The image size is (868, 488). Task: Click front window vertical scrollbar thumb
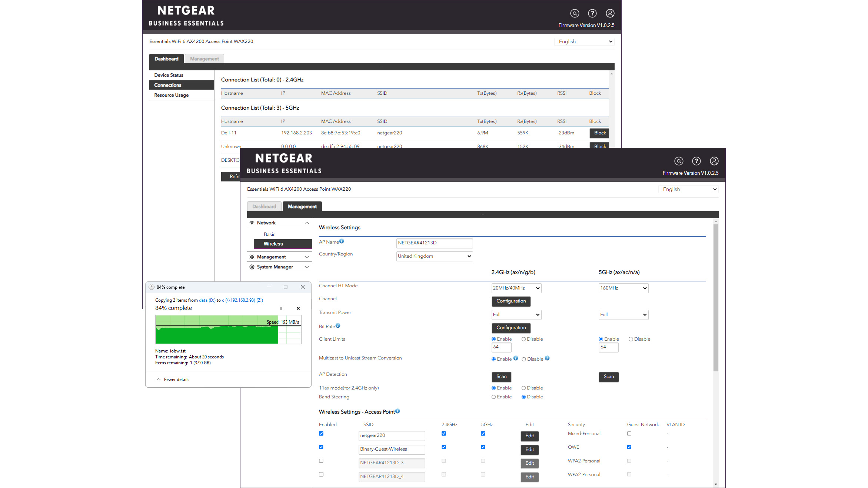click(715, 297)
